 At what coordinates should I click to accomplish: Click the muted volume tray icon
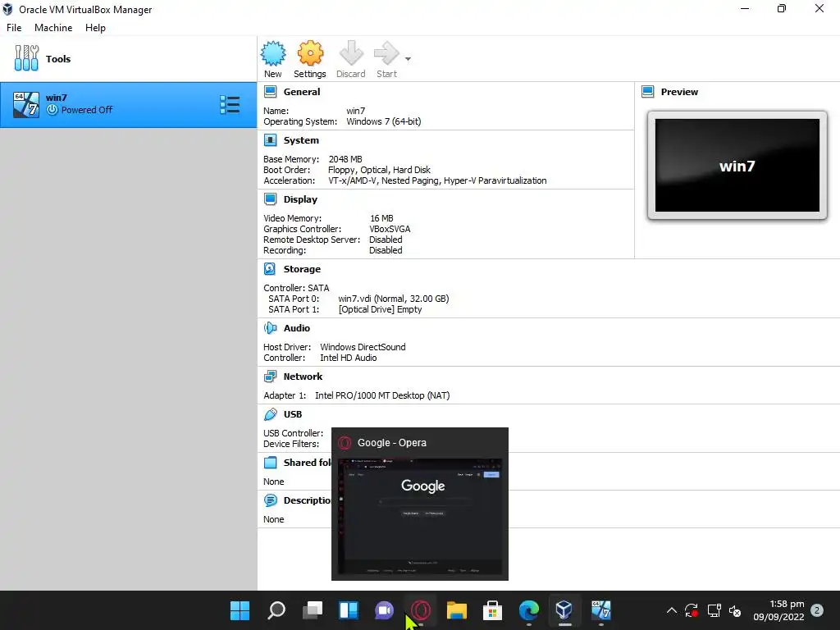(735, 610)
